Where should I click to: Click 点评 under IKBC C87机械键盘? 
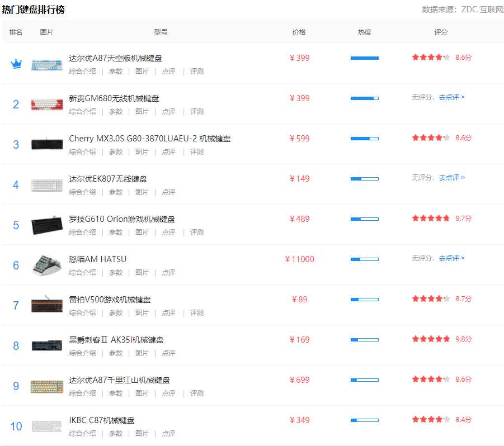pyautogui.click(x=168, y=434)
